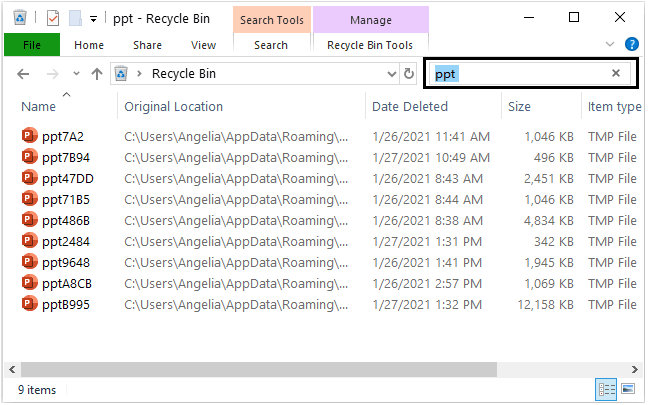This screenshot has width=648, height=405.
Task: Open recent locations dropdown arrow
Action: coord(76,74)
